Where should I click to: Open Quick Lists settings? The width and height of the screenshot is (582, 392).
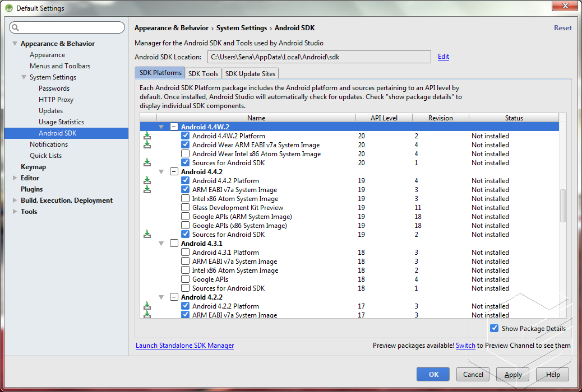click(45, 155)
